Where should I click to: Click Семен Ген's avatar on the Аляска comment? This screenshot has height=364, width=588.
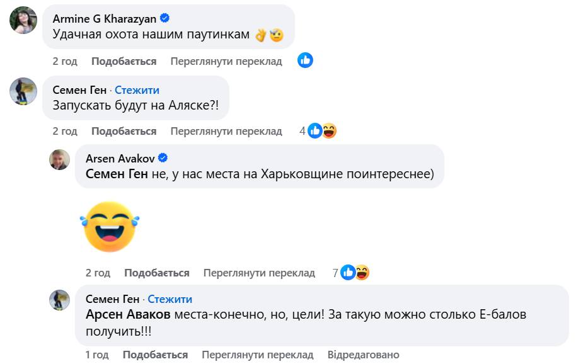pos(23,91)
